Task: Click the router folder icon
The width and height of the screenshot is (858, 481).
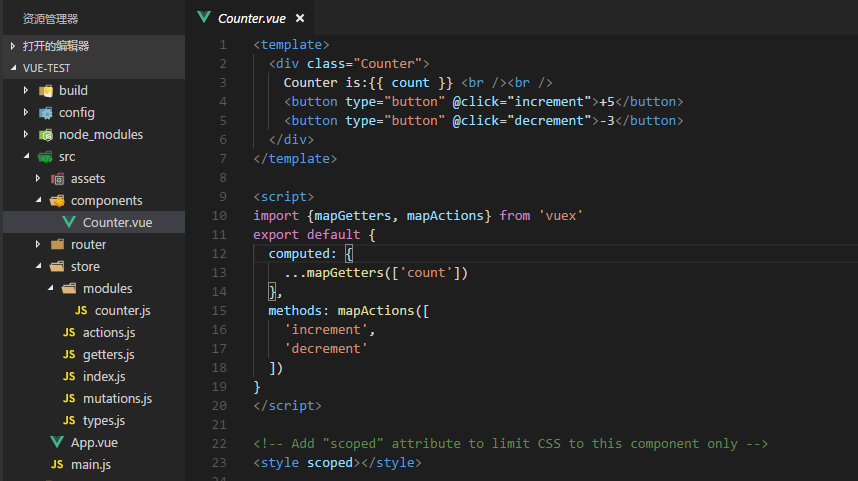Action: pos(57,245)
